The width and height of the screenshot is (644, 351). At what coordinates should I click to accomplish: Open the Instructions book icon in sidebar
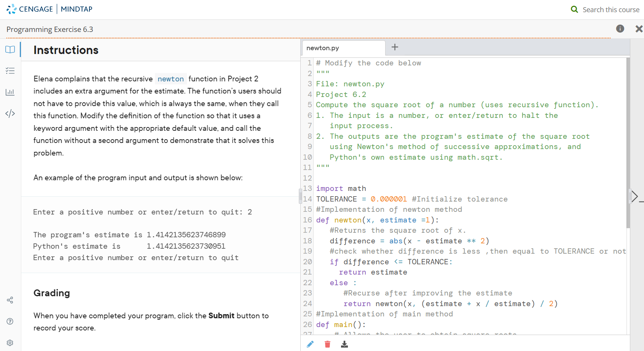(x=10, y=49)
